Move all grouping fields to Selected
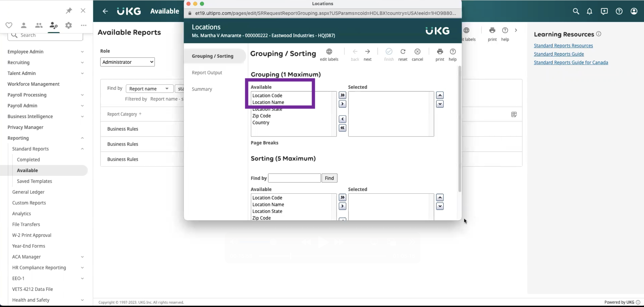The height and width of the screenshot is (307, 644). (342, 95)
